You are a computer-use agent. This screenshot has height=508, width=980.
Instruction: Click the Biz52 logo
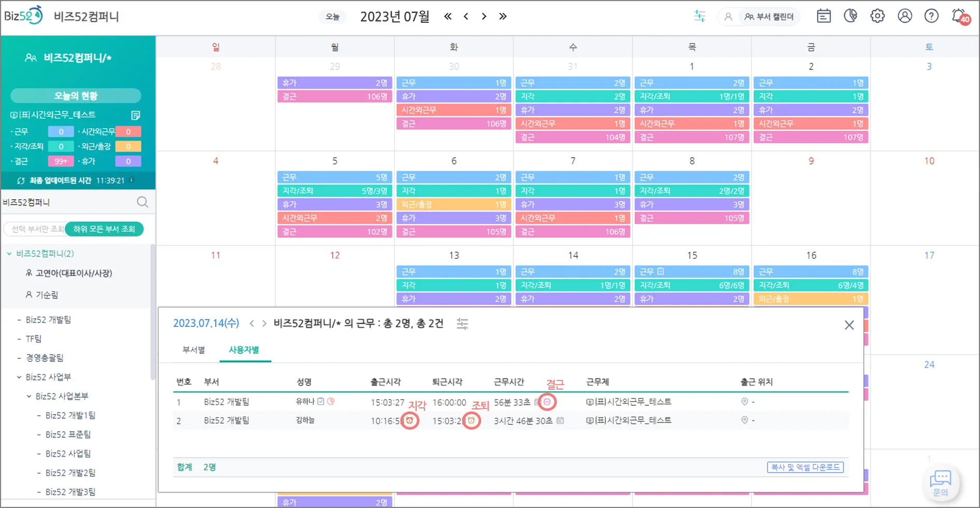[23, 16]
